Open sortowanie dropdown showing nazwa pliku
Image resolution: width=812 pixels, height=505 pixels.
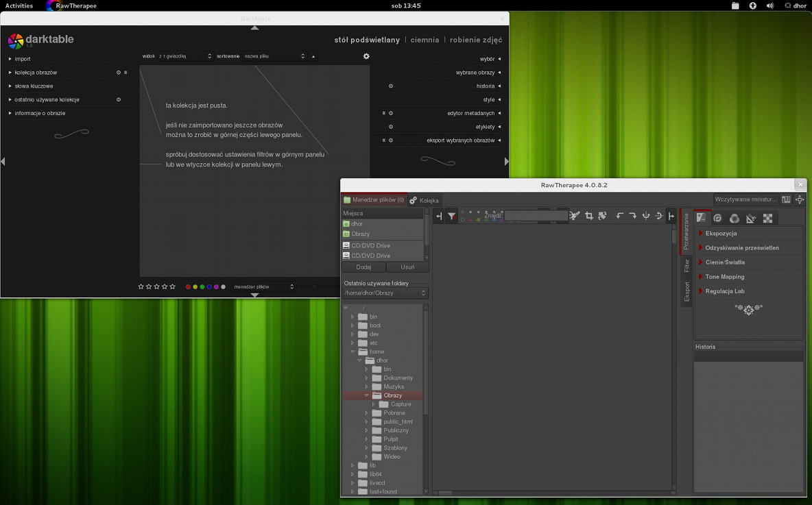pyautogui.click(x=274, y=56)
